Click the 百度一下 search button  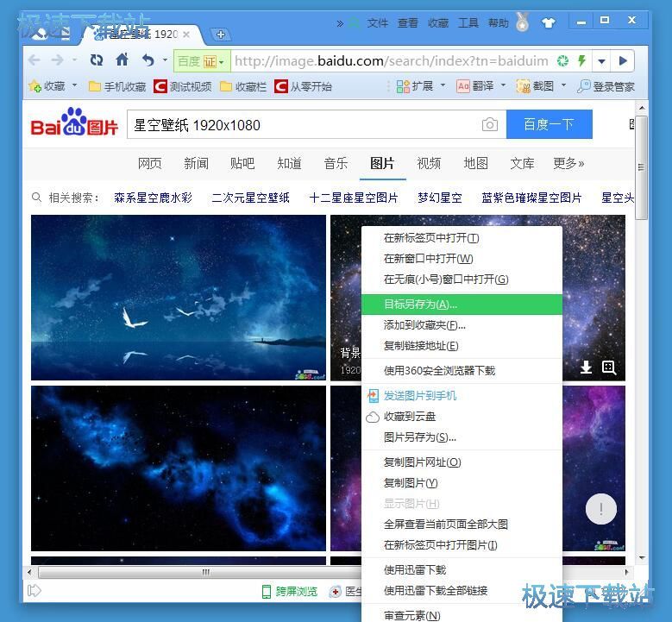550,124
